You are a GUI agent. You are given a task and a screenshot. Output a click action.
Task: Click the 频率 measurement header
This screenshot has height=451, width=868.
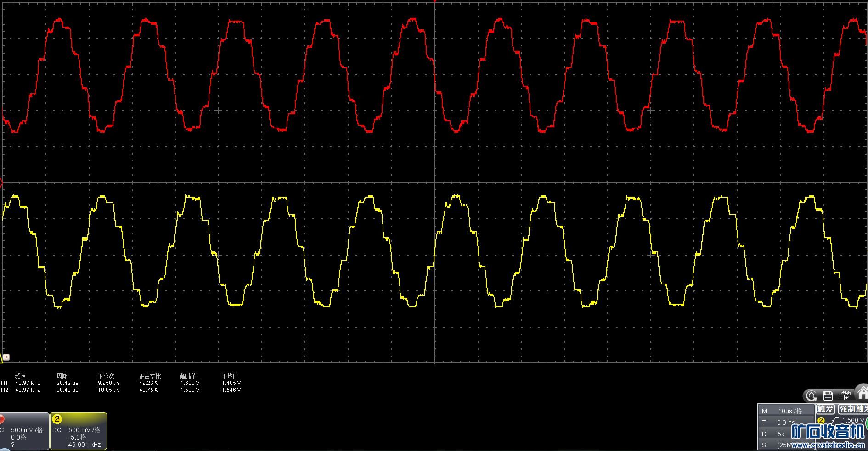(x=21, y=376)
